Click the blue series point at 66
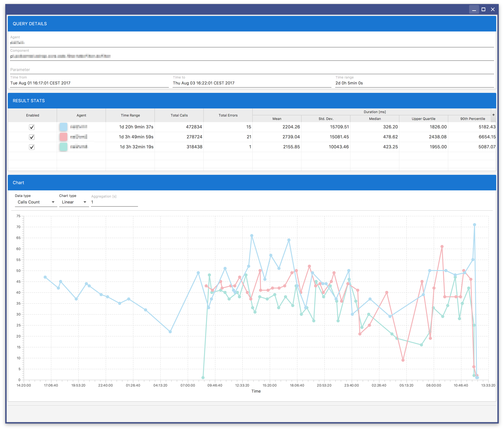Screen dimensions: 504x430 tap(252, 236)
